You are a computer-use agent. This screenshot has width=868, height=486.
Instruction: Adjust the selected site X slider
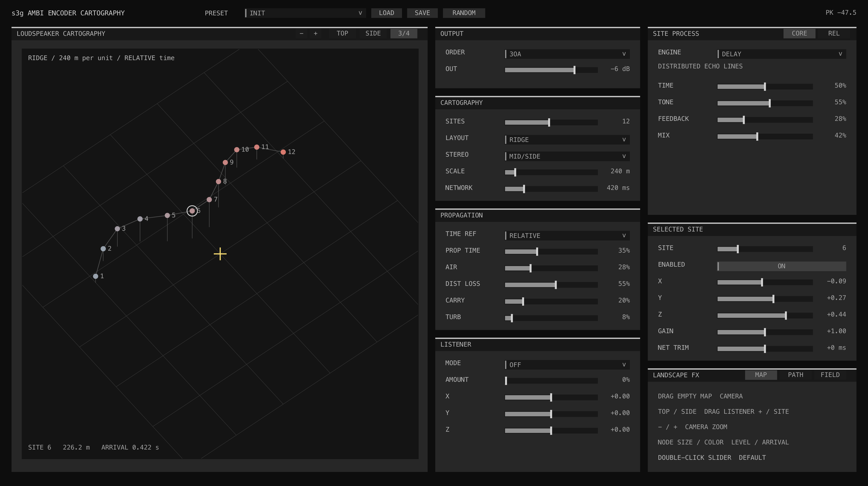tap(765, 282)
